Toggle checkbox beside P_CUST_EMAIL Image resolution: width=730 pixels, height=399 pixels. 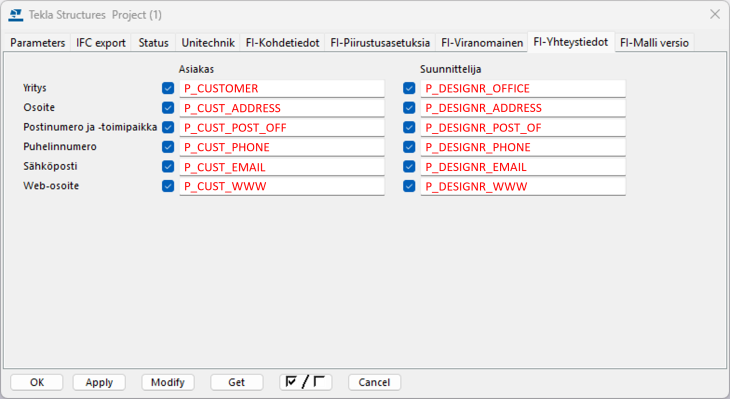(168, 166)
